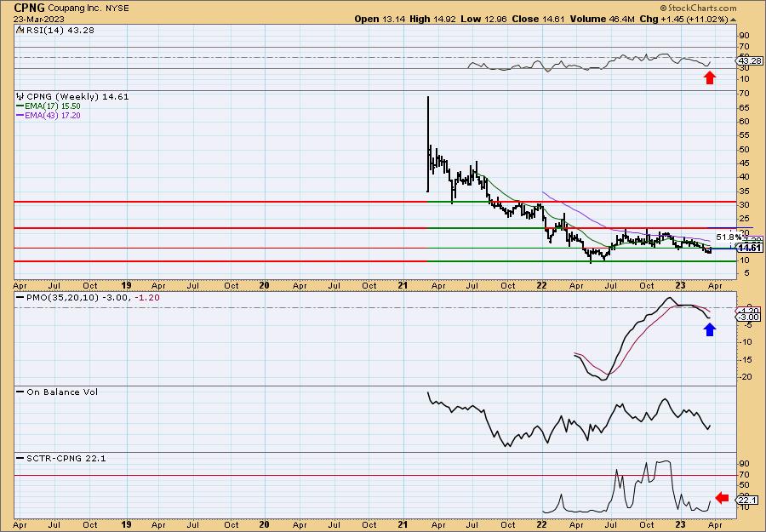The height and width of the screenshot is (532, 766).
Task: Click the purple EMA(43) legend line marker
Action: [x=20, y=115]
